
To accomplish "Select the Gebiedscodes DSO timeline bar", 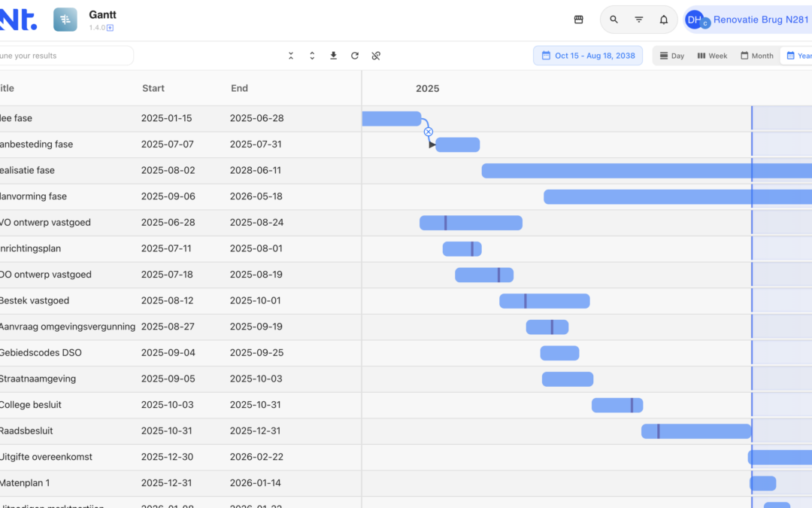I will [560, 353].
